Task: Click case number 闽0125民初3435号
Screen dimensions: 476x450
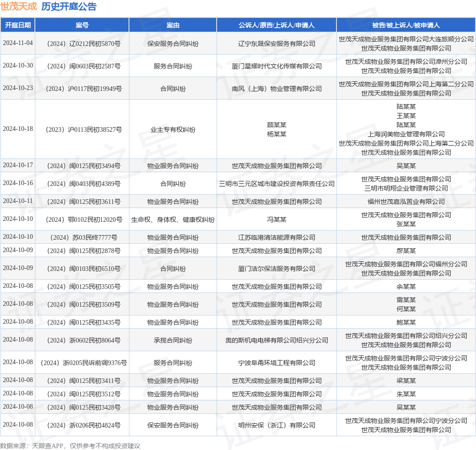Action: [x=84, y=322]
